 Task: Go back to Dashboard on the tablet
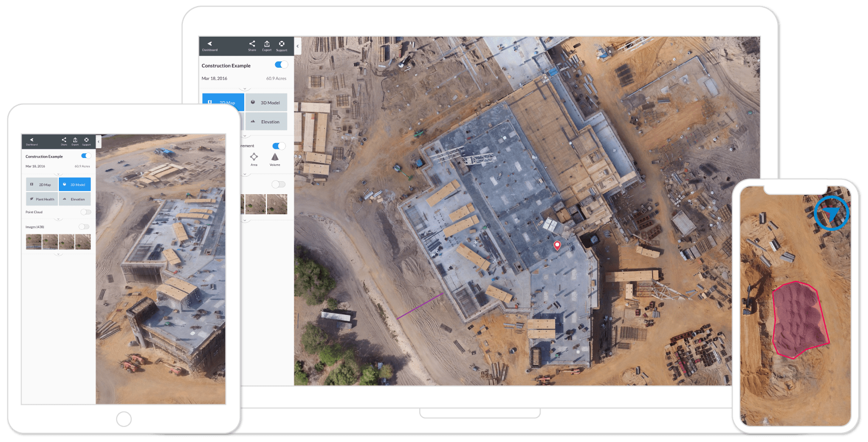[31, 141]
